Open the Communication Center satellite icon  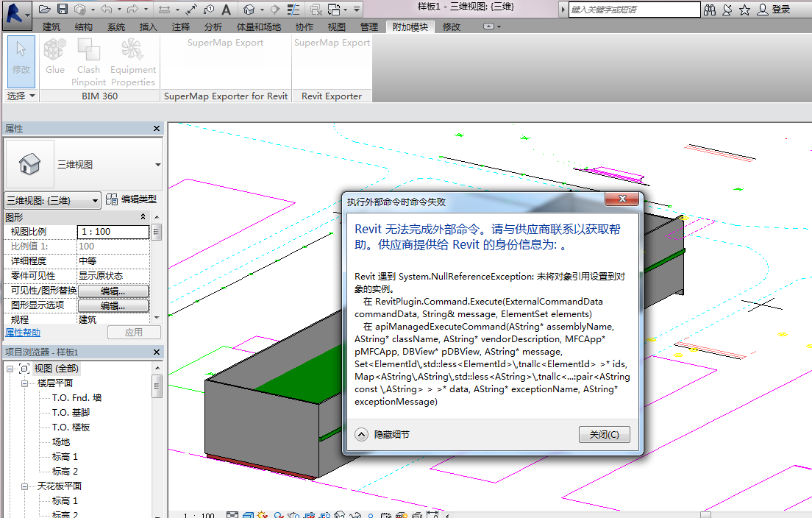pyautogui.click(x=727, y=10)
